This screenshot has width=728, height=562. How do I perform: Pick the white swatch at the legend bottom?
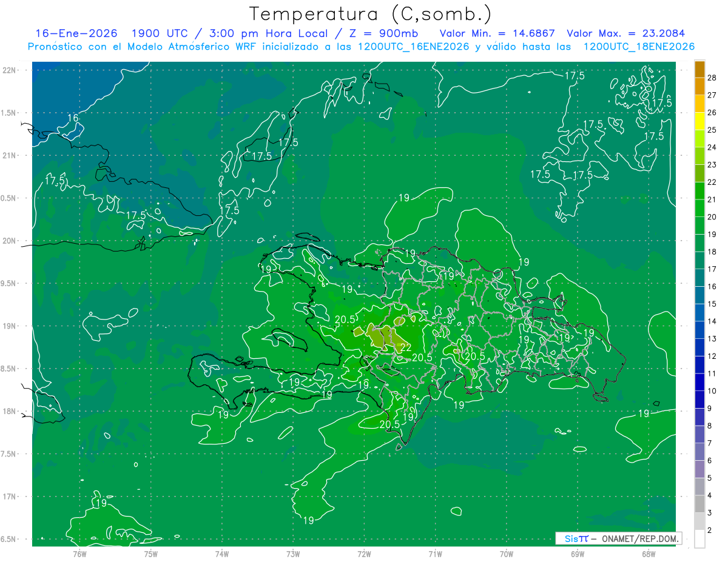[x=699, y=539]
